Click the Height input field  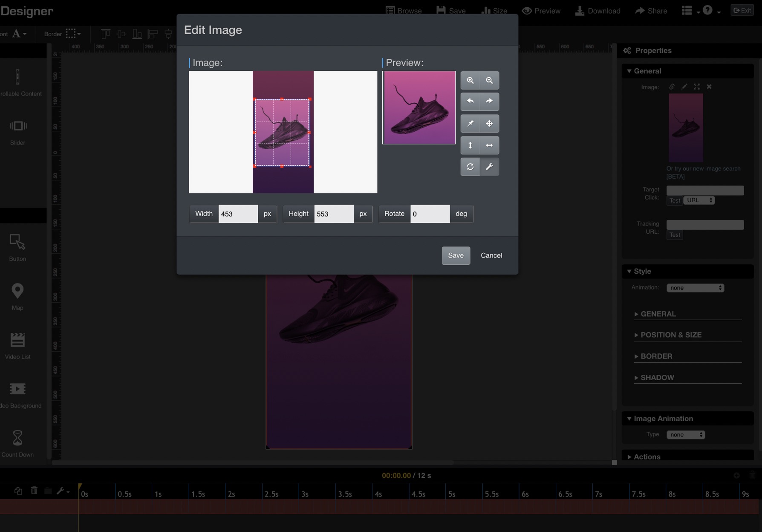point(333,214)
